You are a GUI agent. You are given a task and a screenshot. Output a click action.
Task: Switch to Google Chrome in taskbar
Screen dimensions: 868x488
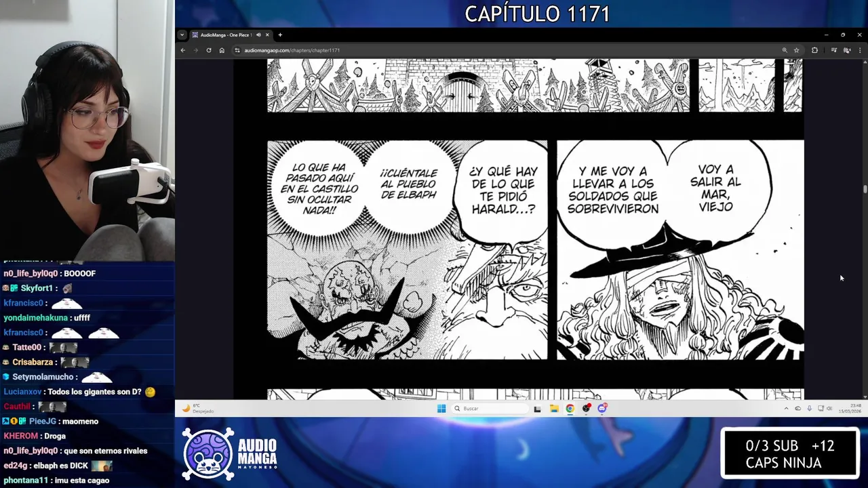[570, 408]
